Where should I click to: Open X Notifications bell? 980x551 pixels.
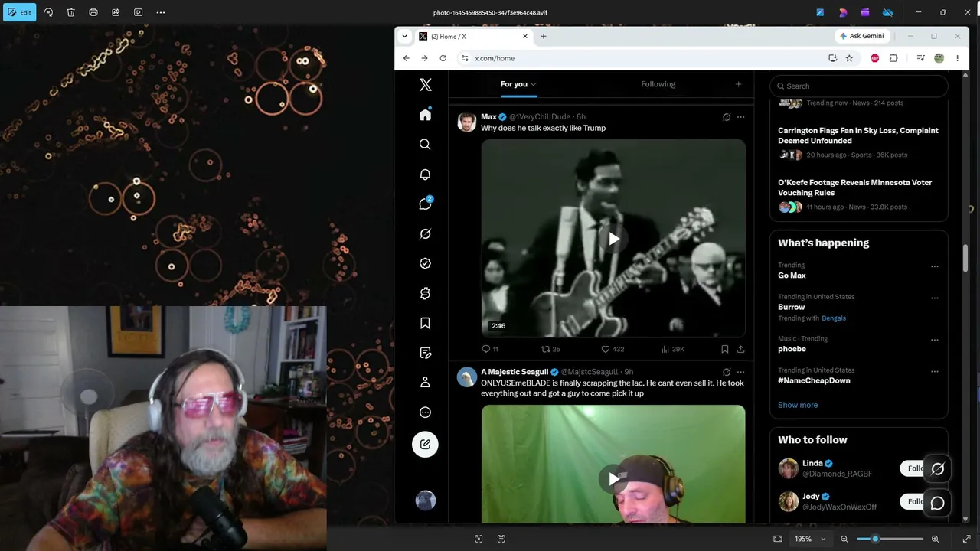[x=426, y=174]
